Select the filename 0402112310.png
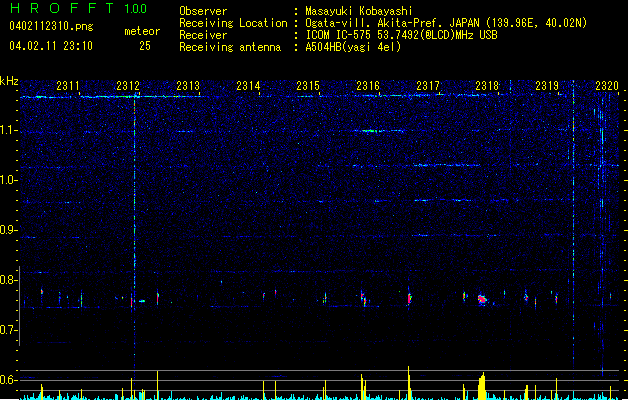 point(51,26)
